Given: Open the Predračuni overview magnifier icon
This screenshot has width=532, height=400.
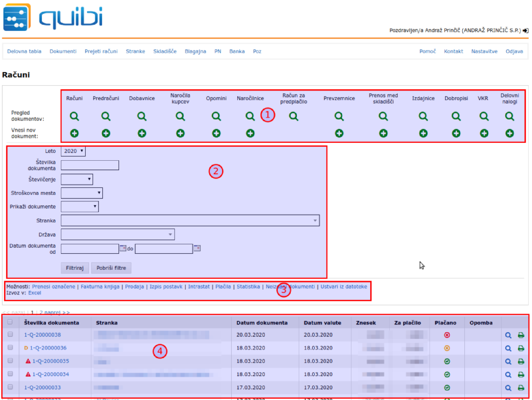Looking at the screenshot, I should (106, 116).
